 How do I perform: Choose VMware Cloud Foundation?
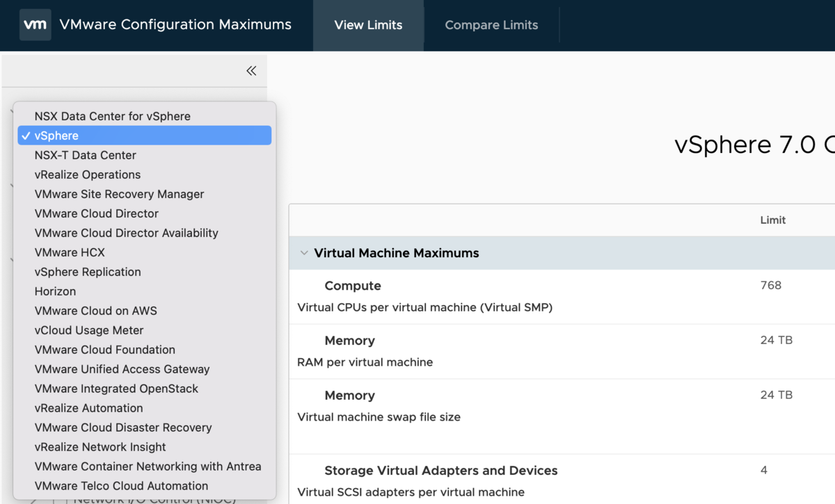tap(145, 350)
